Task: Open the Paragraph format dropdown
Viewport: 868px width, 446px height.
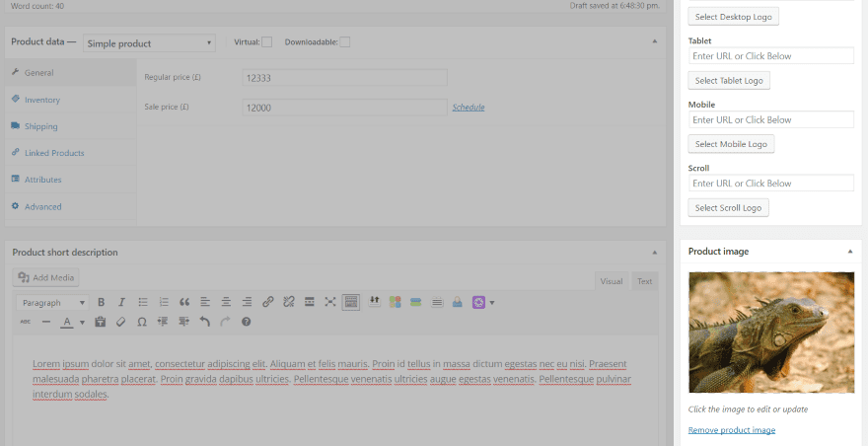Action: pyautogui.click(x=52, y=303)
